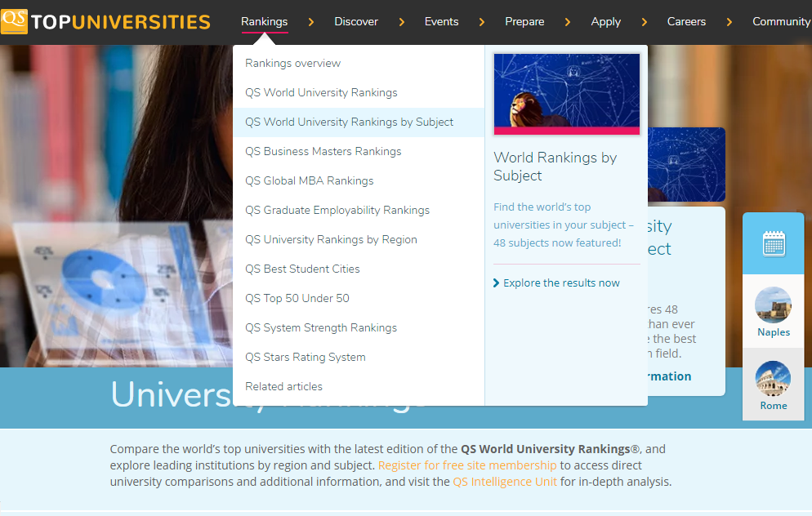Open the Discover menu
The width and height of the screenshot is (812, 516).
point(356,22)
